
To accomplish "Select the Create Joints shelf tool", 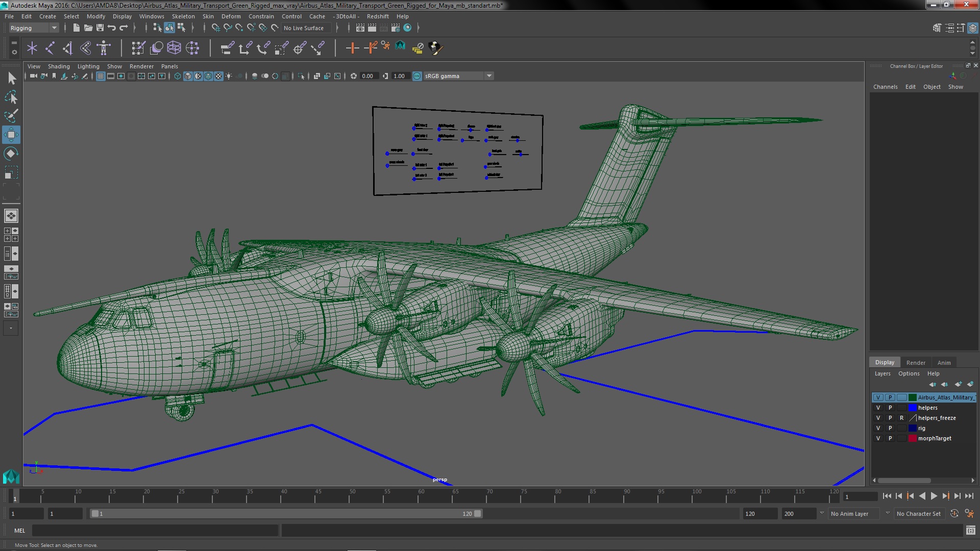I will click(50, 48).
